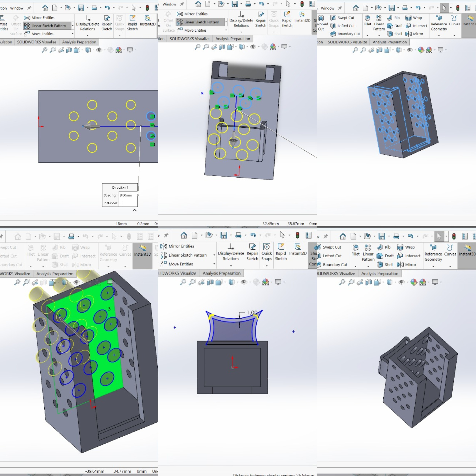Open Window menu in the top-middle window
This screenshot has height=476, width=476.
pos(169,4)
